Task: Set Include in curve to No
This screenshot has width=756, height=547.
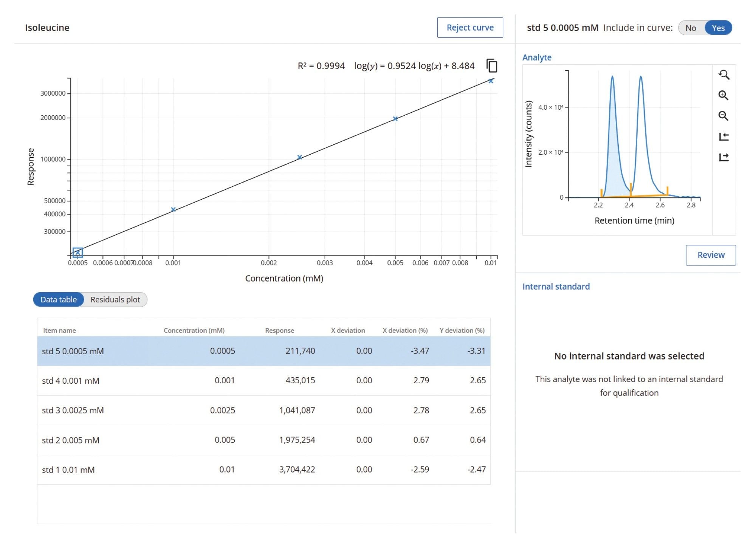Action: 691,28
